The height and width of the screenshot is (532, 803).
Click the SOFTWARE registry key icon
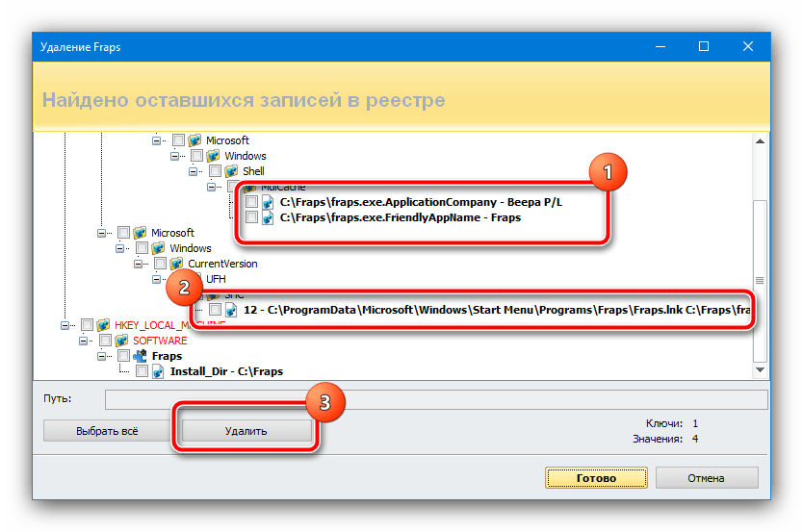121,341
